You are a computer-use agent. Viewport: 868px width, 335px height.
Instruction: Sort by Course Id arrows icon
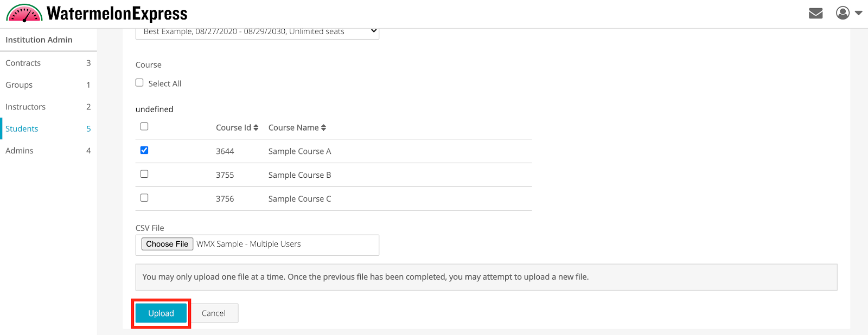[x=256, y=128]
